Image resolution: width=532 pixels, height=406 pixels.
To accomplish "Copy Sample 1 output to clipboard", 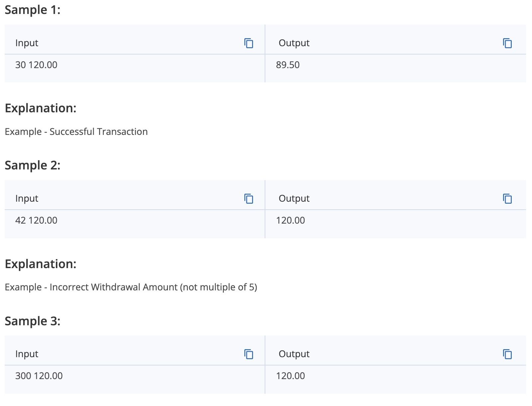I will coord(507,43).
